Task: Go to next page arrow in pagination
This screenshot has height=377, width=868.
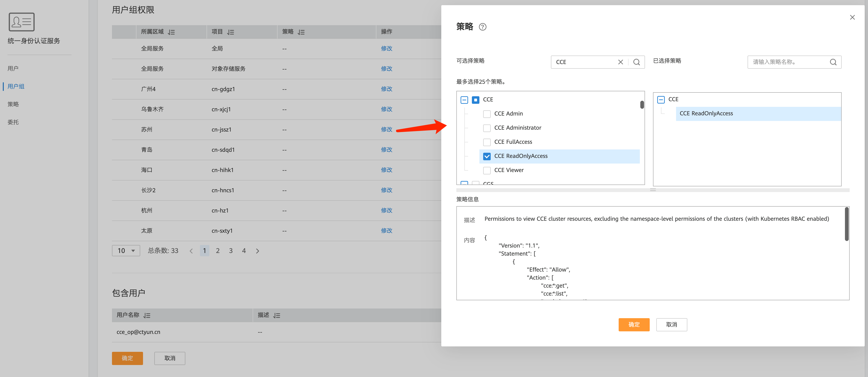Action: click(257, 251)
